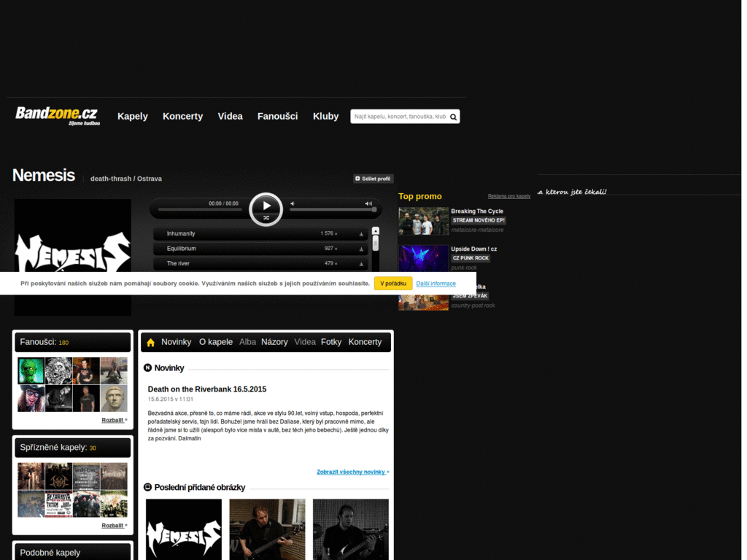The width and height of the screenshot is (747, 560).
Task: Switch to the O kapele tab
Action: (216, 342)
